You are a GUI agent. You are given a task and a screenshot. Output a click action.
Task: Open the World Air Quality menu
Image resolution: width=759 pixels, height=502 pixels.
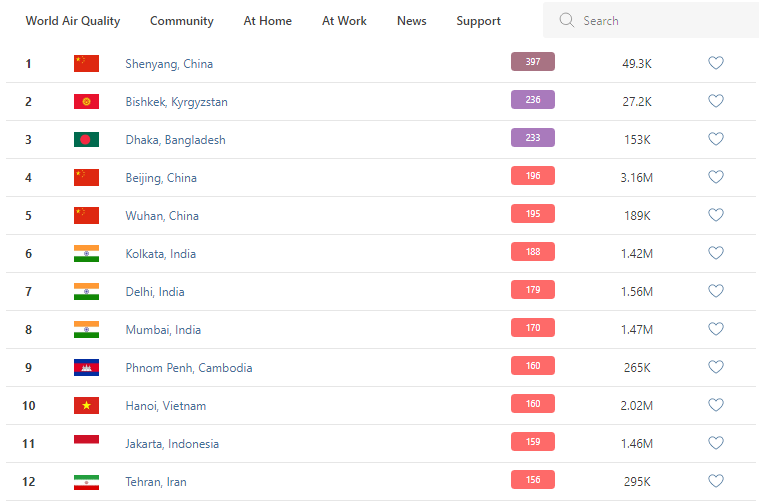click(73, 21)
